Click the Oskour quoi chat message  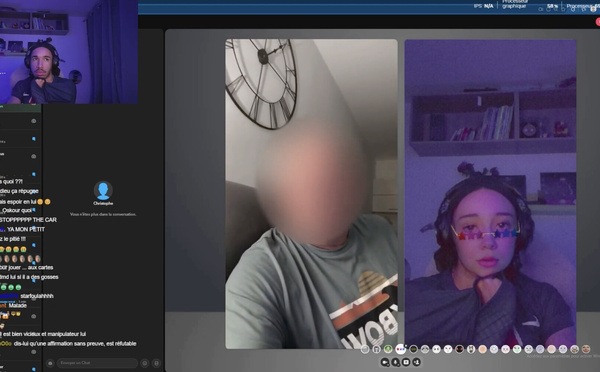[16, 210]
